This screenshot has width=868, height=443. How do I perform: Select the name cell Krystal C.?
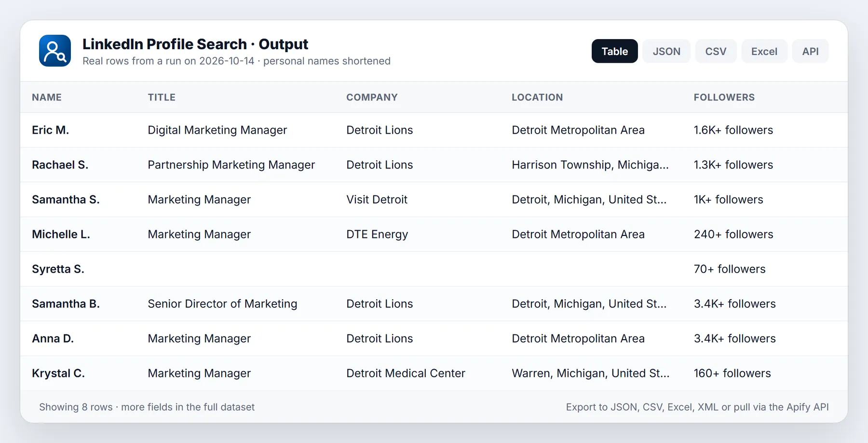tap(58, 373)
